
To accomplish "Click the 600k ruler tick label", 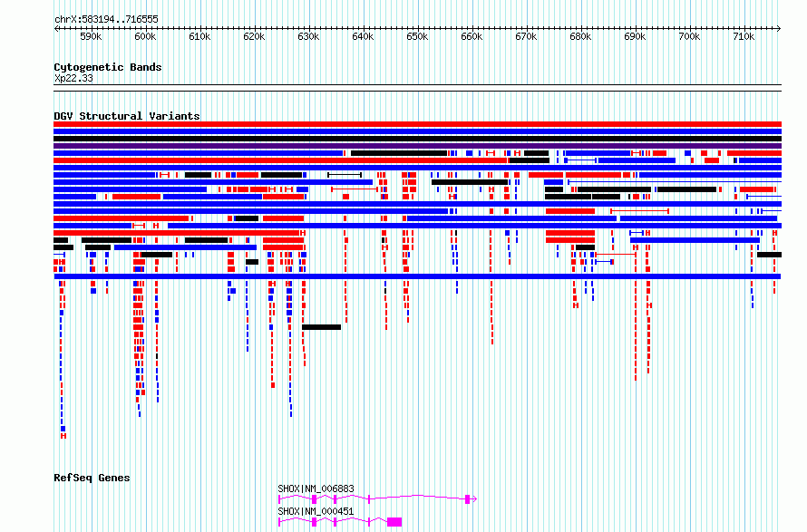I will [x=145, y=36].
